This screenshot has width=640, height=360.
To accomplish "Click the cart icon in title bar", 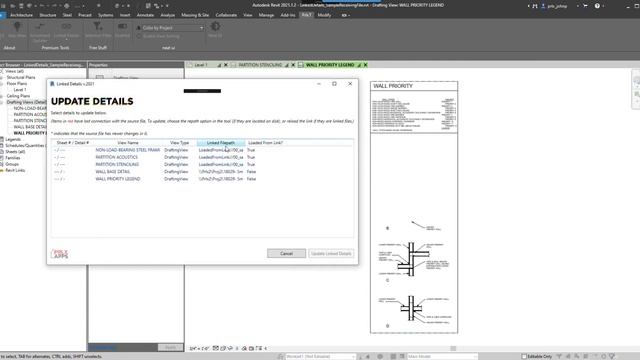I will [x=585, y=6].
